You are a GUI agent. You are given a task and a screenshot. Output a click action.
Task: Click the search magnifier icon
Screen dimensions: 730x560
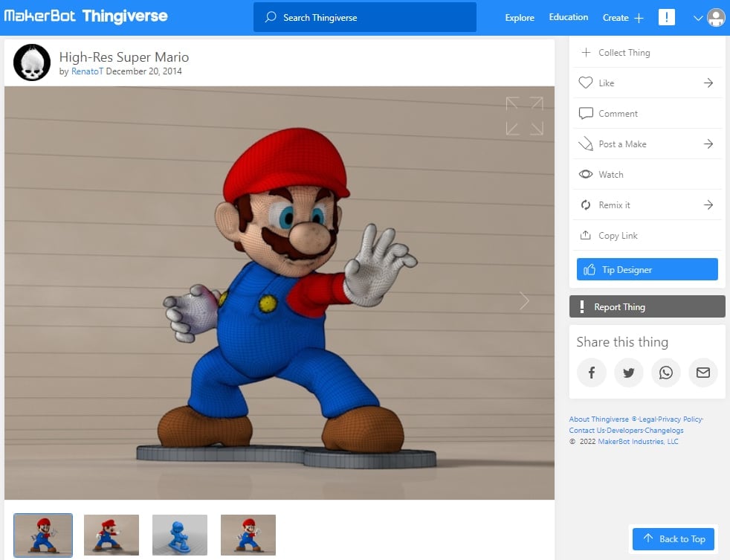tap(271, 17)
